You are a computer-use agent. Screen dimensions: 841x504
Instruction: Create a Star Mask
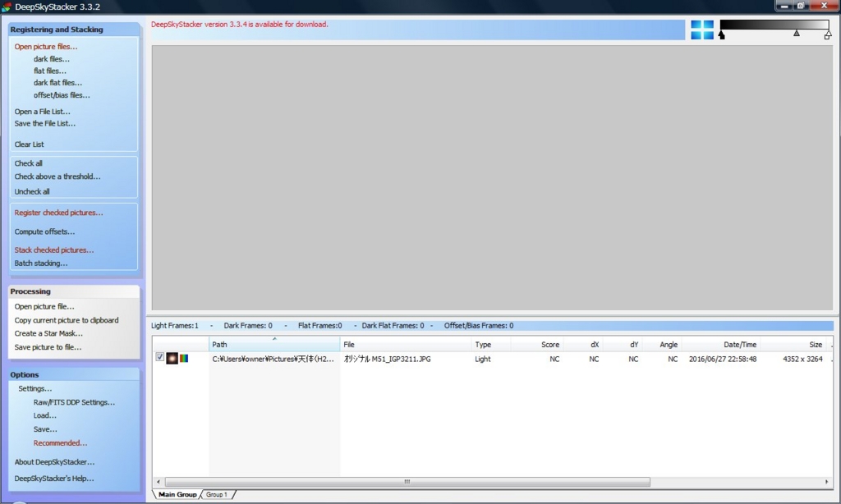click(48, 333)
